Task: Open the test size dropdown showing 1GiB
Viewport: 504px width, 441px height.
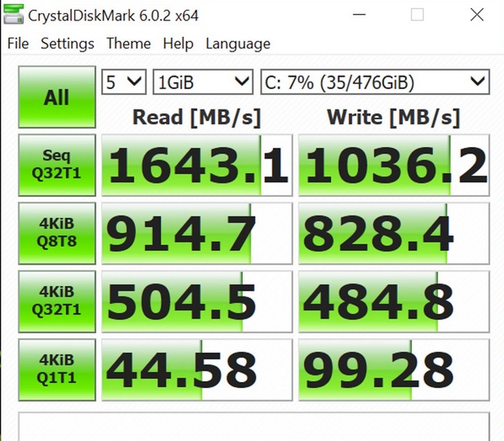Action: pos(203,82)
